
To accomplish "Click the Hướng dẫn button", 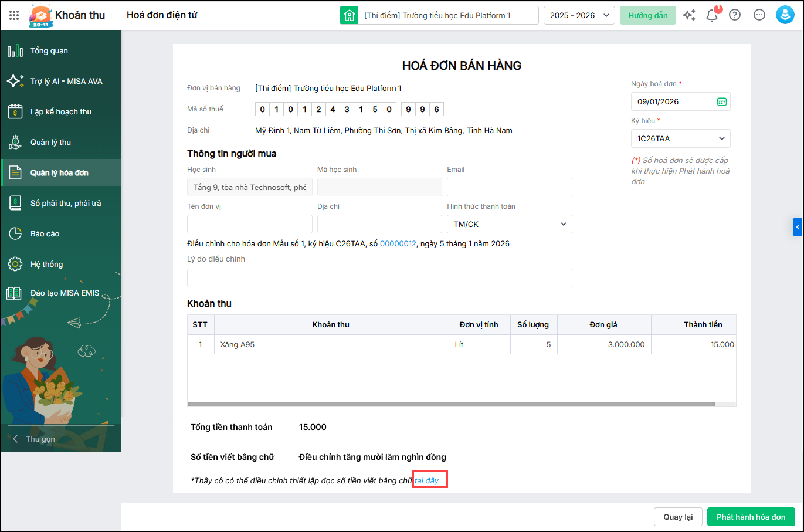I will click(x=648, y=15).
